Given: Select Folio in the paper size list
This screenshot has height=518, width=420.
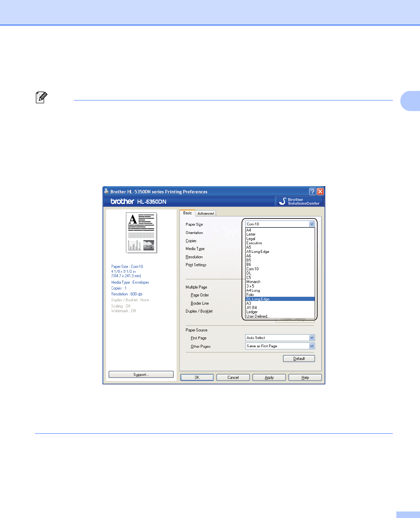Looking at the screenshot, I should [x=280, y=295].
